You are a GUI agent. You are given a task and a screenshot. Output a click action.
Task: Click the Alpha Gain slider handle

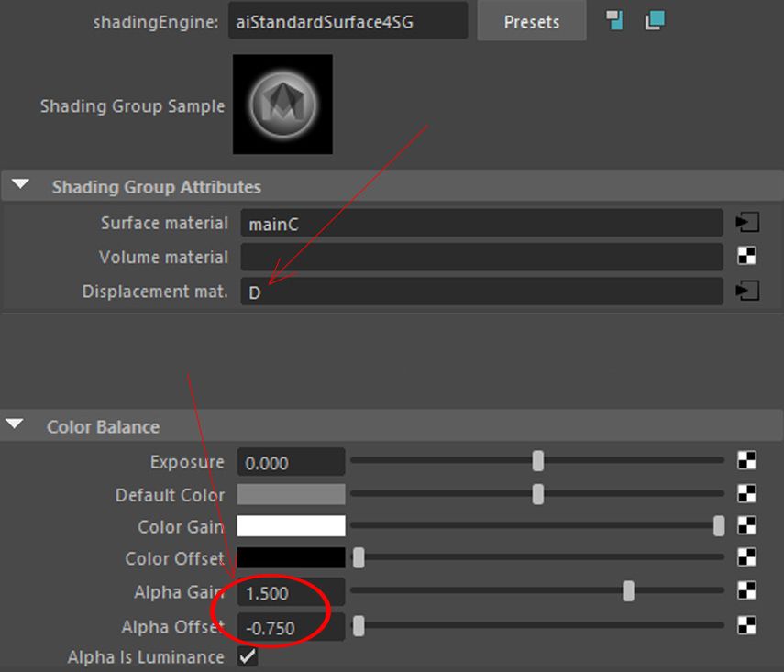coord(628,591)
